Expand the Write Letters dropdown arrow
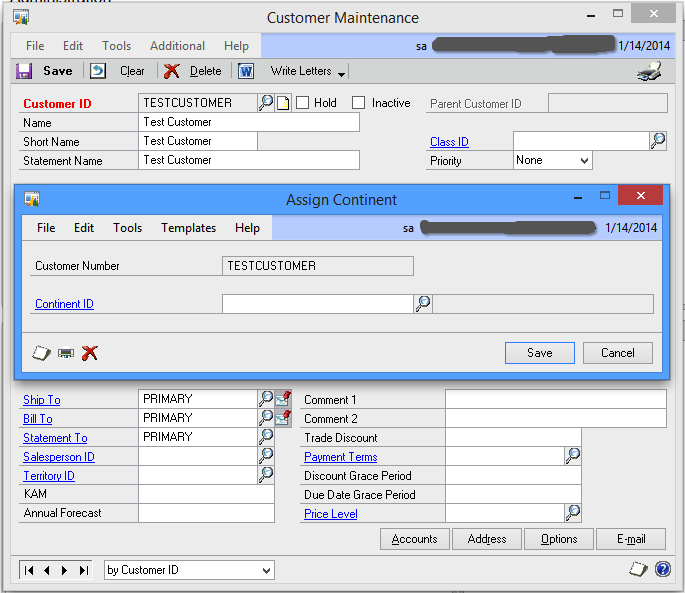The height and width of the screenshot is (593, 685). [x=341, y=73]
